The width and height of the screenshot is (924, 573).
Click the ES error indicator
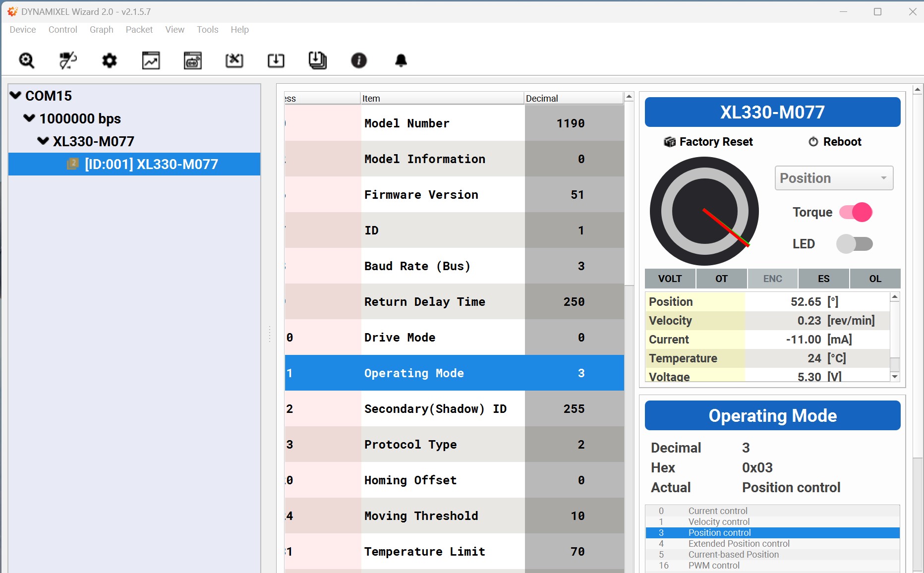[x=824, y=279]
